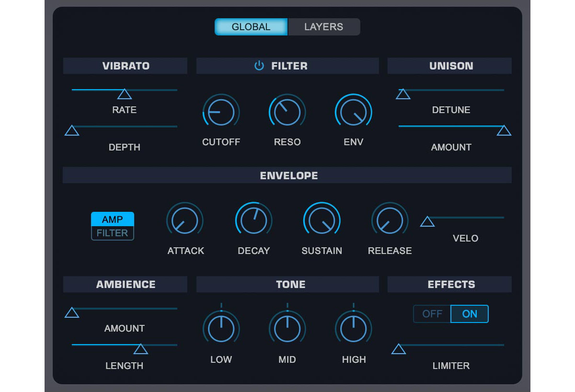This screenshot has width=575, height=392.
Task: Select the FILTER envelope mode
Action: (113, 233)
